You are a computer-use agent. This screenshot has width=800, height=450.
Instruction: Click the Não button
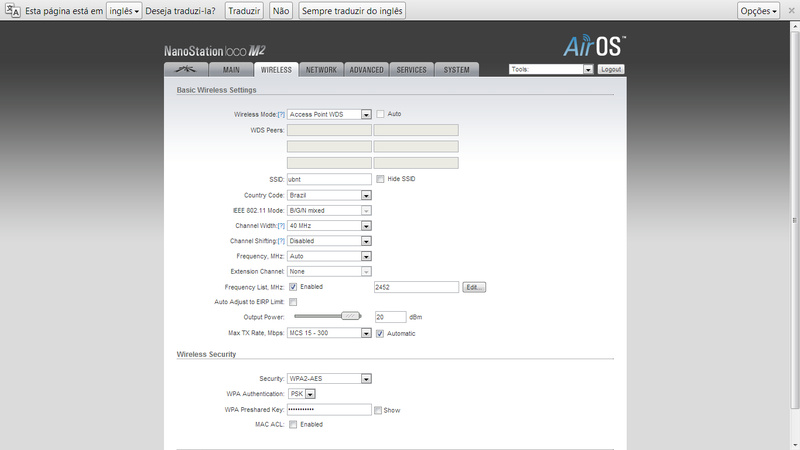point(281,11)
